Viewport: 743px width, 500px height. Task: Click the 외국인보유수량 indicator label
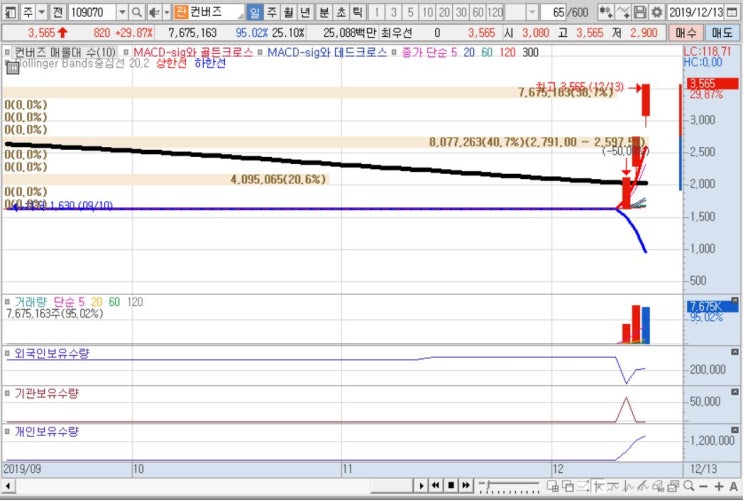[x=52, y=354]
